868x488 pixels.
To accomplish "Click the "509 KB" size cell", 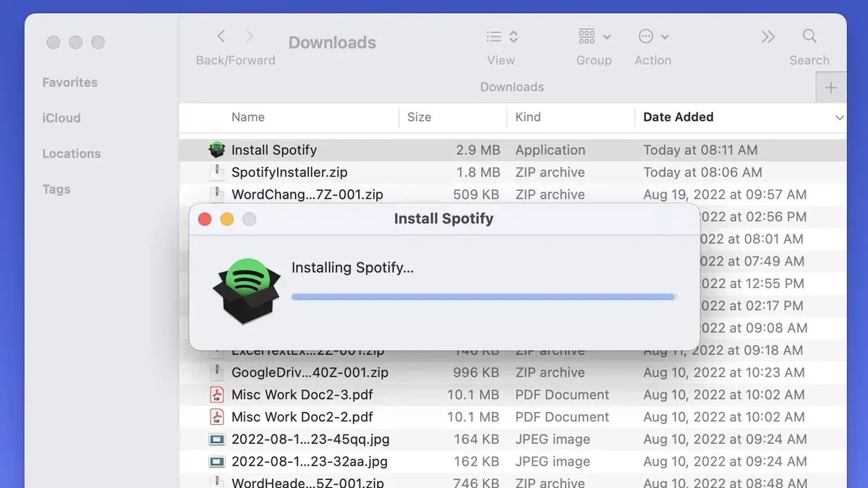I will tap(477, 194).
